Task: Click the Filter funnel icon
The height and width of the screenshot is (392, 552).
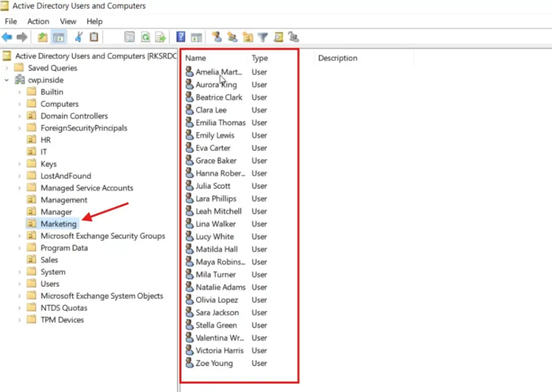Action: [x=263, y=37]
